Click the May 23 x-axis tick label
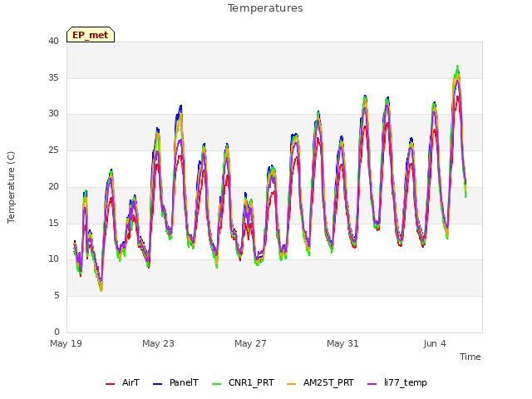This screenshot has width=532, height=399. coord(158,343)
